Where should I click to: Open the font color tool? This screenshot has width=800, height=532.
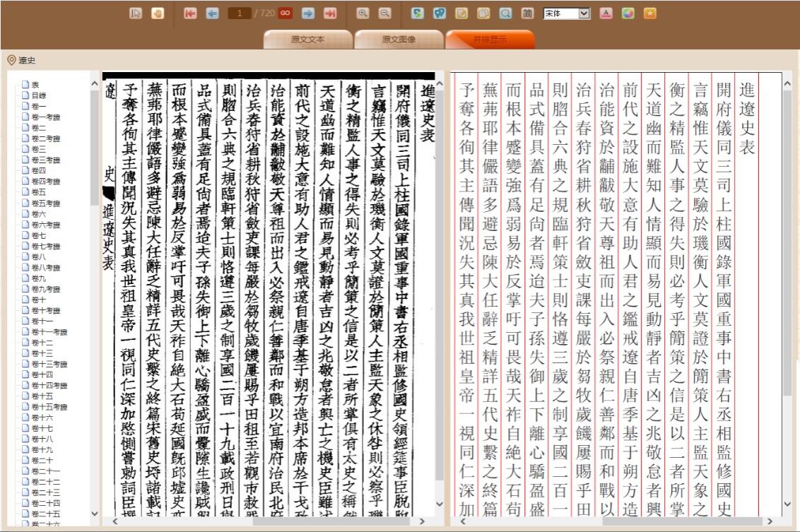pyautogui.click(x=606, y=13)
